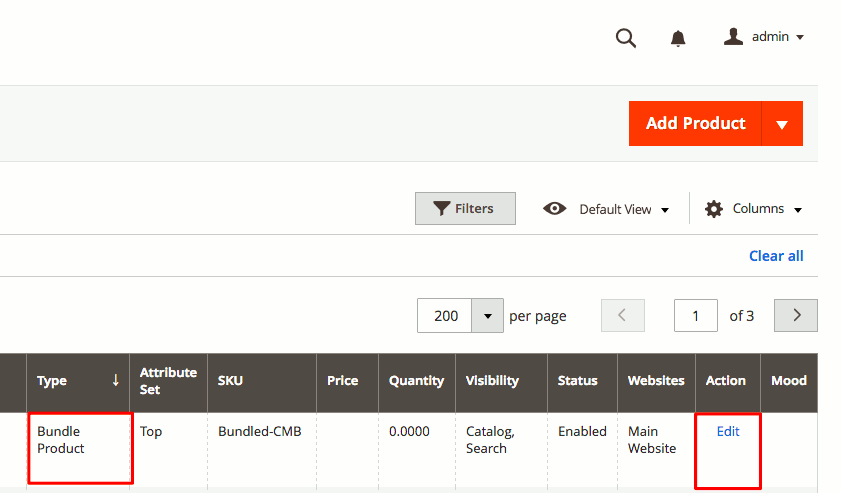
Task: Click the Add Product button
Action: click(x=695, y=123)
